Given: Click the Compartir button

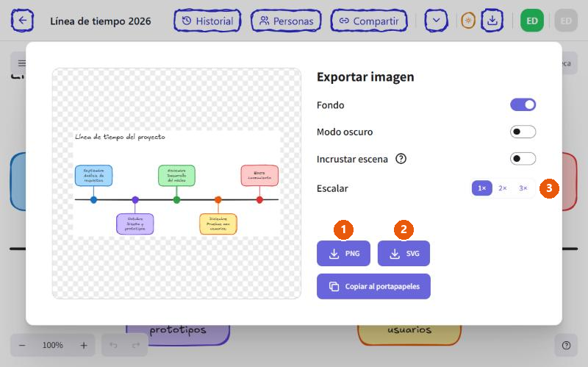Looking at the screenshot, I should pyautogui.click(x=369, y=21).
